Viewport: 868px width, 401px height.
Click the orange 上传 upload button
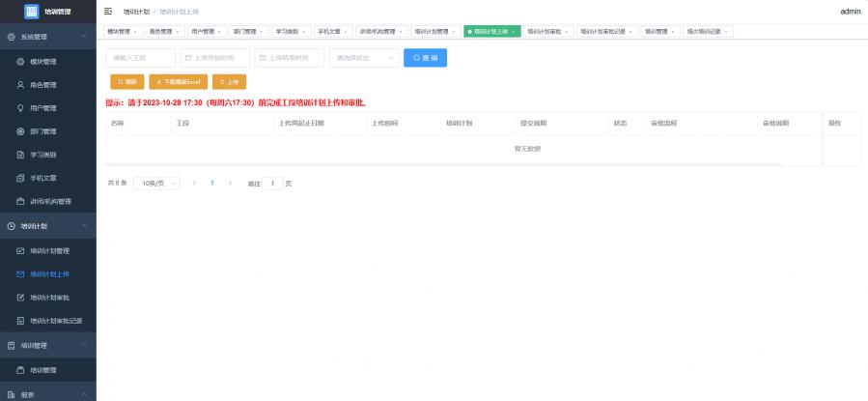230,82
